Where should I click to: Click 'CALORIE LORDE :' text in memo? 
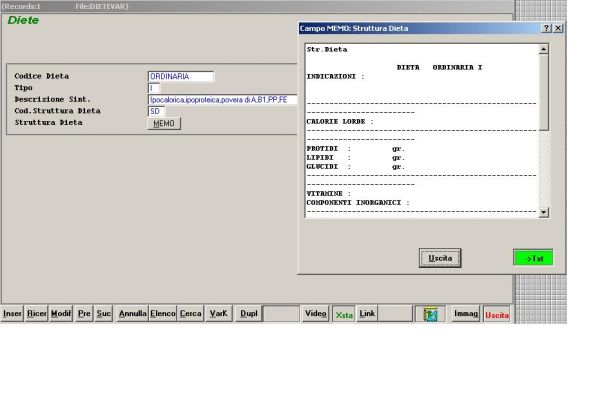pos(340,121)
